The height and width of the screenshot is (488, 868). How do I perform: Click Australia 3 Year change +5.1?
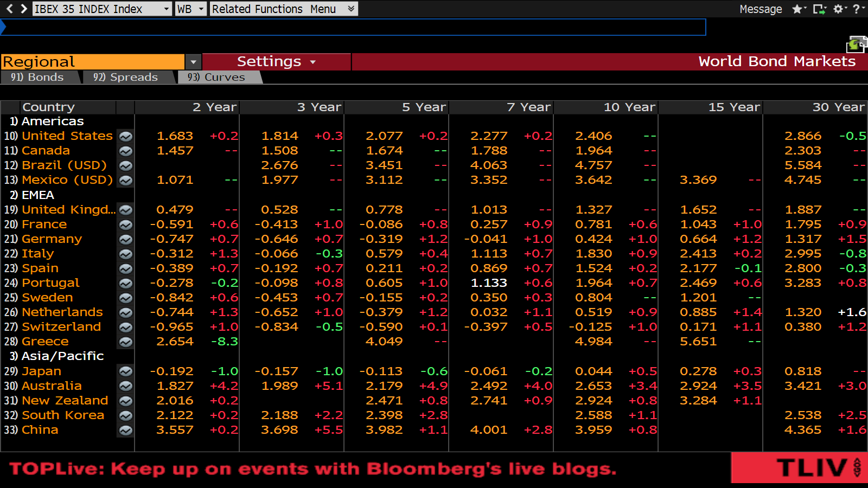[329, 386]
